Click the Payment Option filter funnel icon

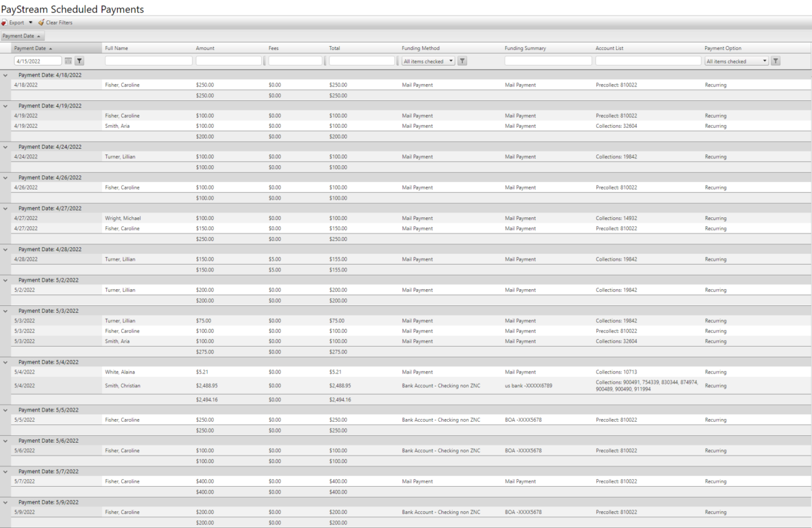click(775, 61)
